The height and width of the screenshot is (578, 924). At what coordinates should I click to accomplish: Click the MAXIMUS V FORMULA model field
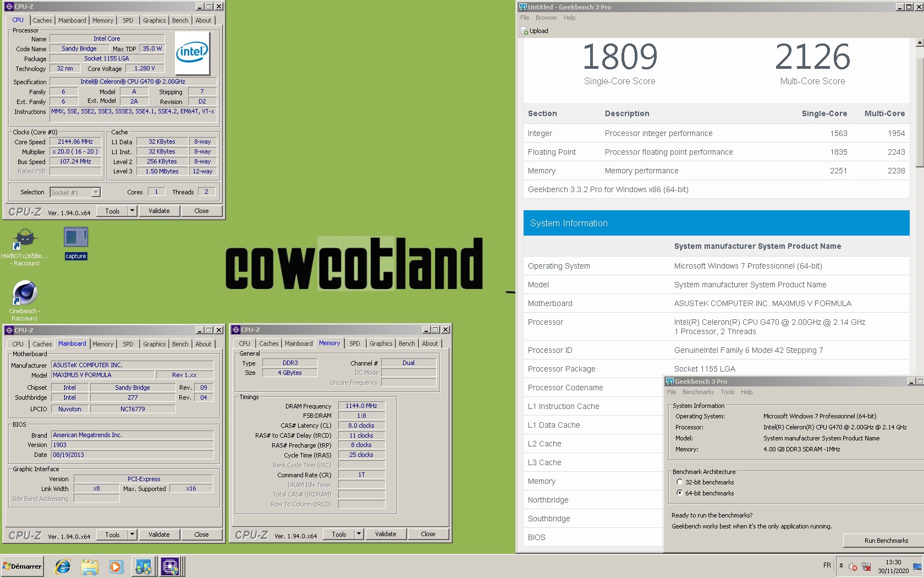pos(103,375)
